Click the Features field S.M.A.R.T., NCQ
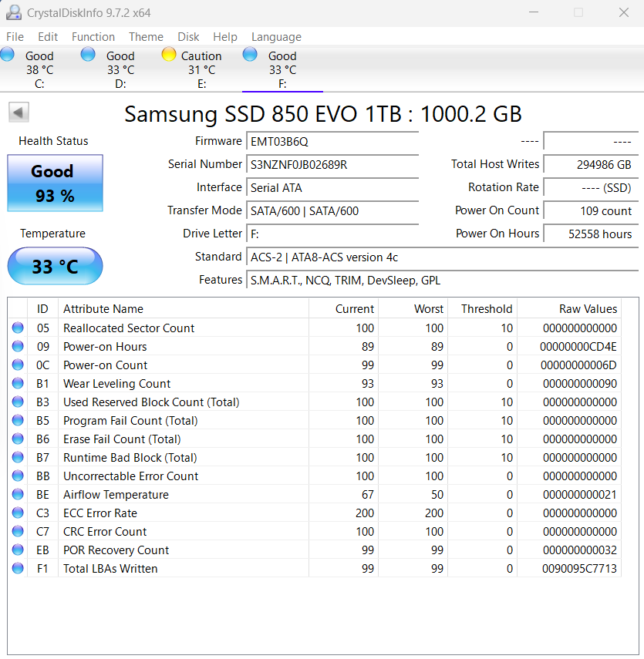The width and height of the screenshot is (644, 659). pyautogui.click(x=443, y=280)
